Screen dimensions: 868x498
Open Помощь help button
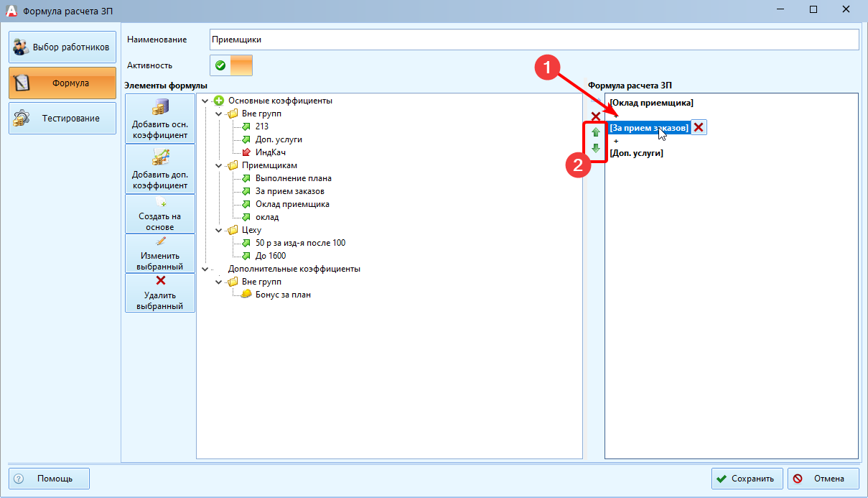coord(49,479)
